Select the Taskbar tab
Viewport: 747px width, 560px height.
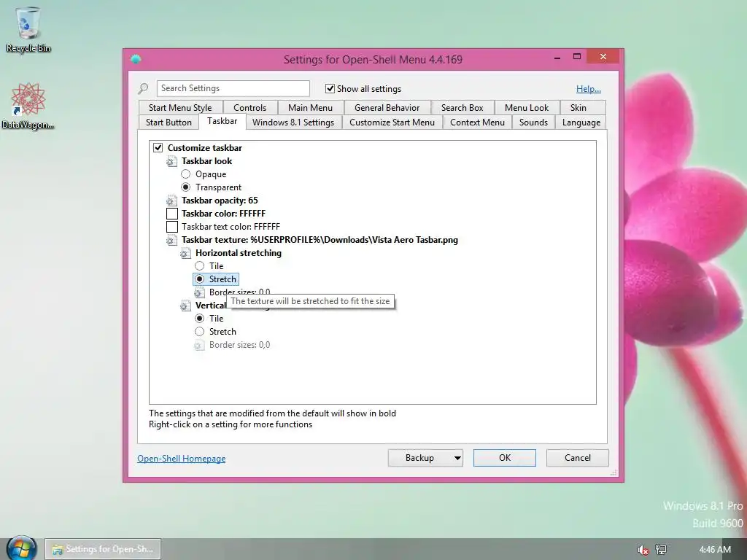click(x=222, y=122)
